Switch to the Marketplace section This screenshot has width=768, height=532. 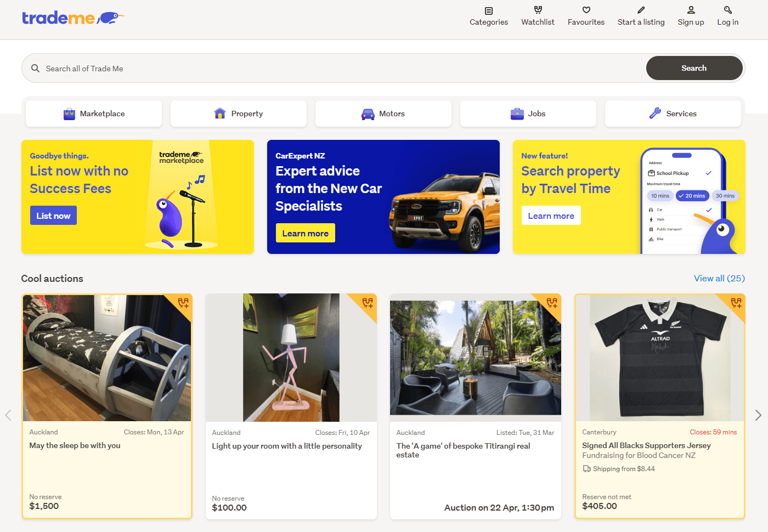[x=93, y=114]
